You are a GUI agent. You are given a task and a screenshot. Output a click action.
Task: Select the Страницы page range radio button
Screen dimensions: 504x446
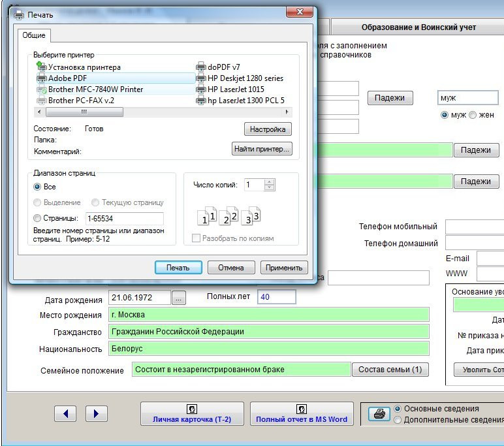[37, 219]
